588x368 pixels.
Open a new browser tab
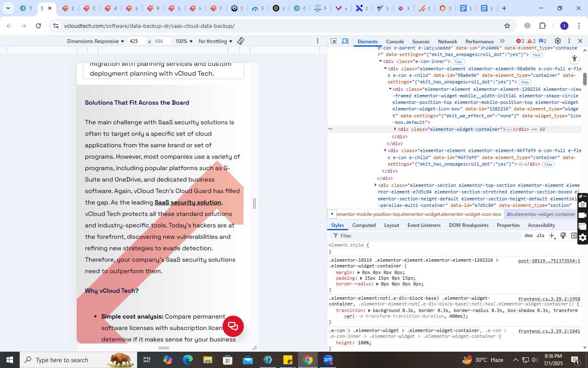pos(504,8)
